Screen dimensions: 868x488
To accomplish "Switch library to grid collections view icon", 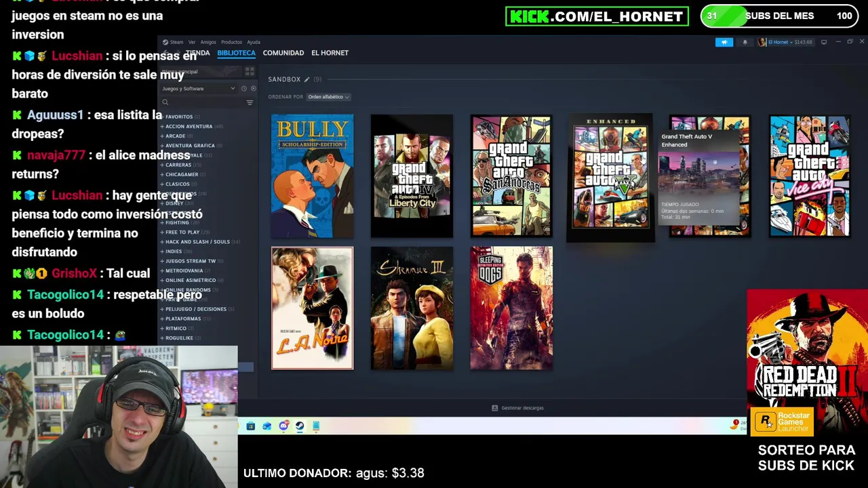I will (x=250, y=71).
